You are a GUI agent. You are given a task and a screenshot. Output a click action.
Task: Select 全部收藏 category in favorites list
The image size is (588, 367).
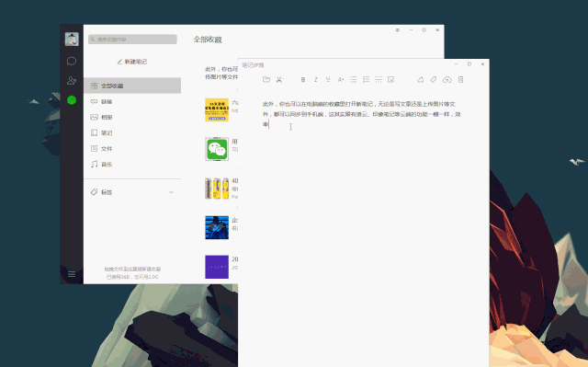tap(132, 86)
